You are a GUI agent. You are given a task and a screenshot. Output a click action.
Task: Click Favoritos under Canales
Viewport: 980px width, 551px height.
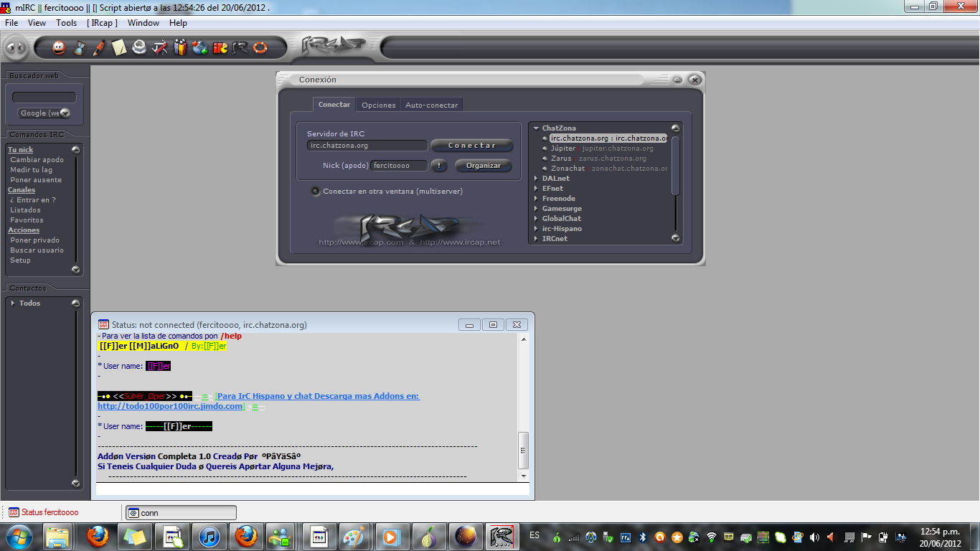pos(27,220)
